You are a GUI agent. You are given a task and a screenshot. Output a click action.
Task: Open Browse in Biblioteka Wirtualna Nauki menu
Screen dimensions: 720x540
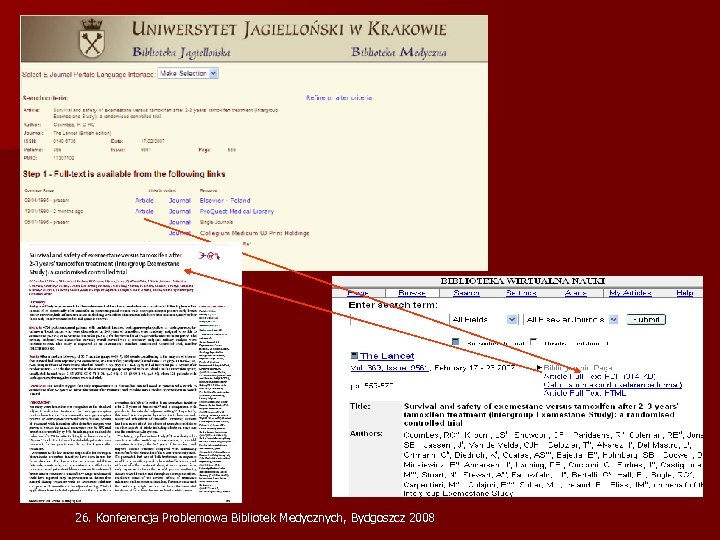click(412, 293)
